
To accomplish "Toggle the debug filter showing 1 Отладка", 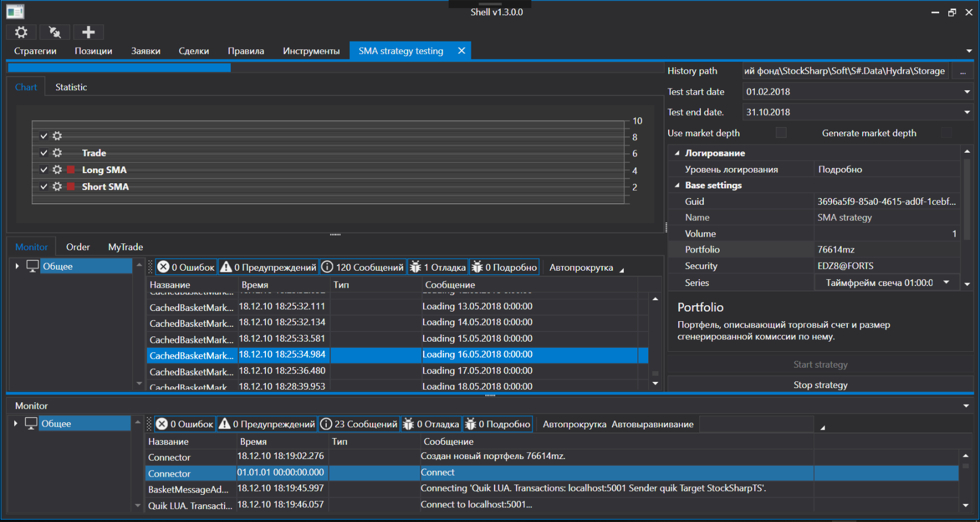I will coord(438,267).
